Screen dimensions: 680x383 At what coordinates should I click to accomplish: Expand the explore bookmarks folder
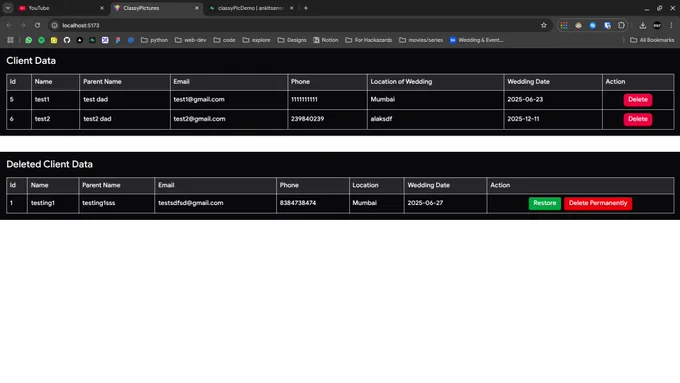coord(256,40)
